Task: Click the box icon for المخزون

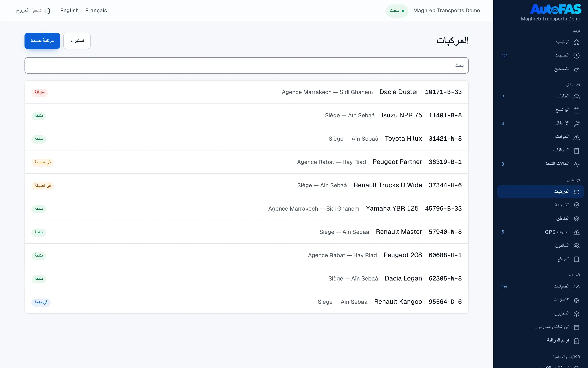Action: click(576, 314)
